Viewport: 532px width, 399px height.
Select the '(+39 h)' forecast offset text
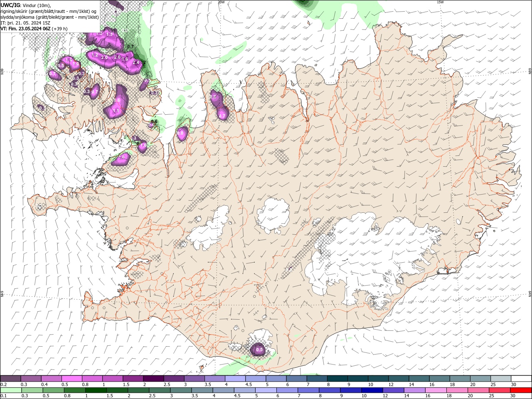59,29
